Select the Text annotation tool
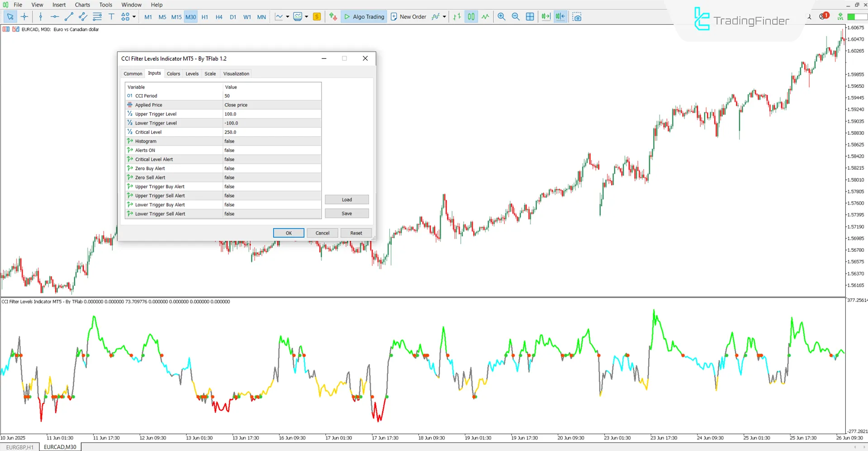 (x=111, y=17)
